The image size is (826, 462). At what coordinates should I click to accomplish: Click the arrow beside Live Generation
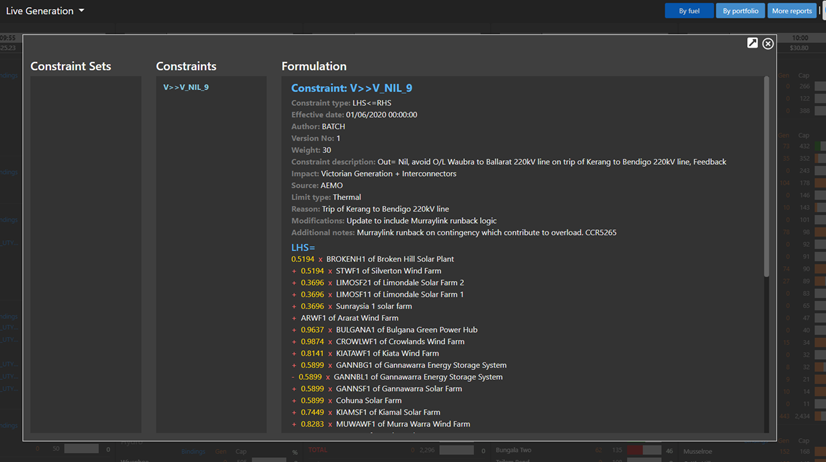coord(82,11)
